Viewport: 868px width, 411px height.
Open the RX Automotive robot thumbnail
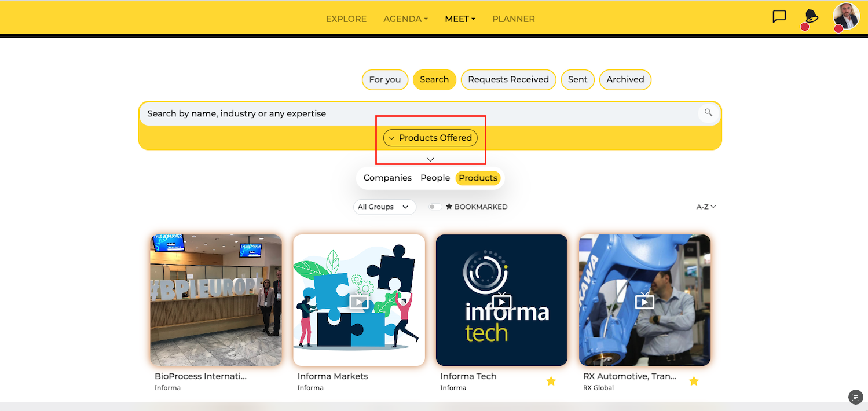click(644, 300)
